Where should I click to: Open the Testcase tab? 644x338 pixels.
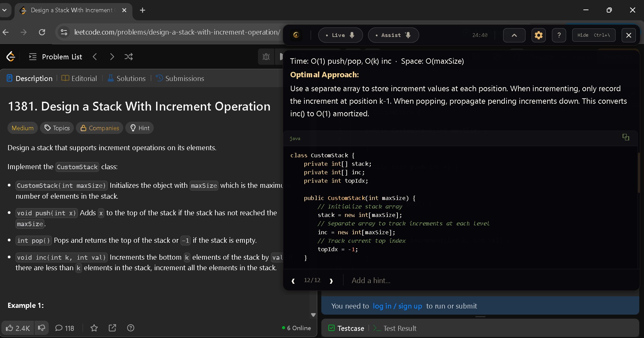coord(346,328)
